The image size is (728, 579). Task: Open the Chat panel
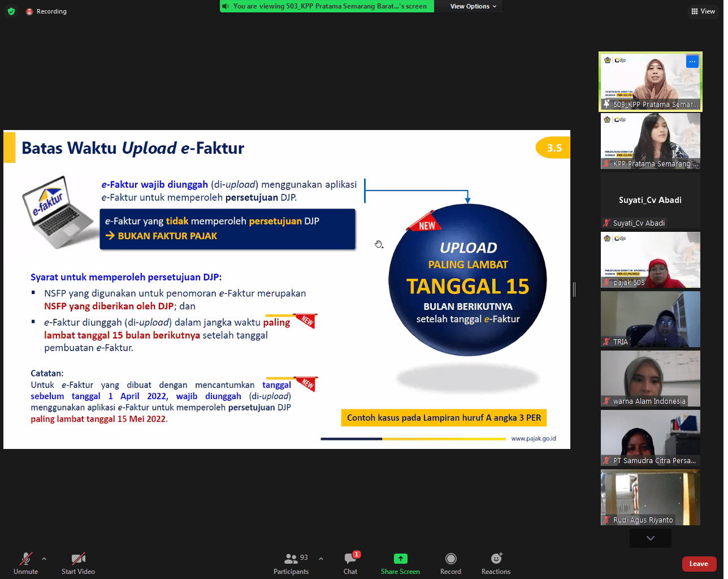350,563
